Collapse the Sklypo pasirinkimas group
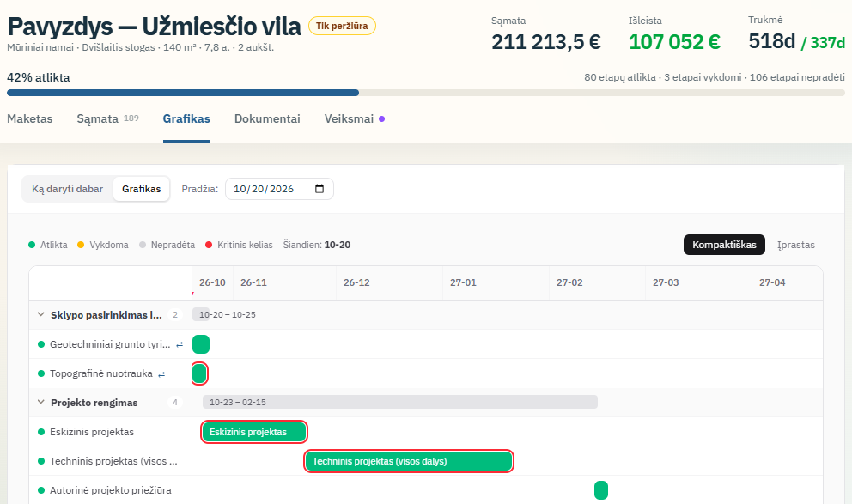 (x=40, y=314)
